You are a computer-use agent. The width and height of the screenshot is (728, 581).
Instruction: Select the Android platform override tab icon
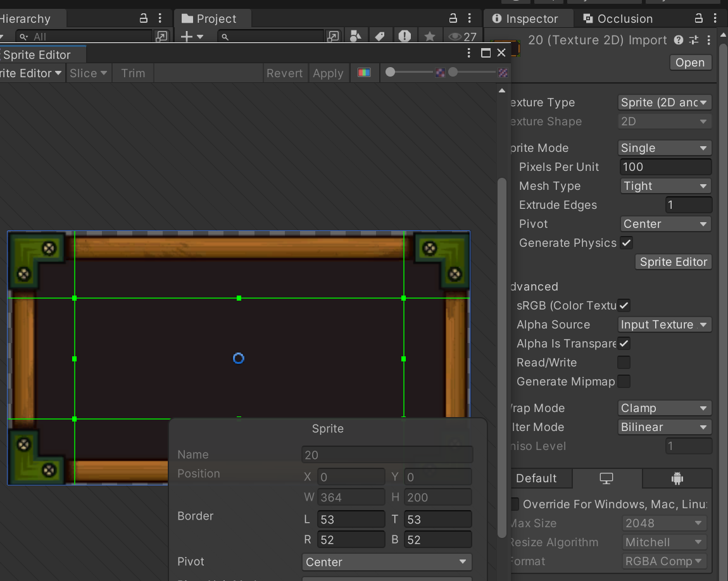point(677,478)
